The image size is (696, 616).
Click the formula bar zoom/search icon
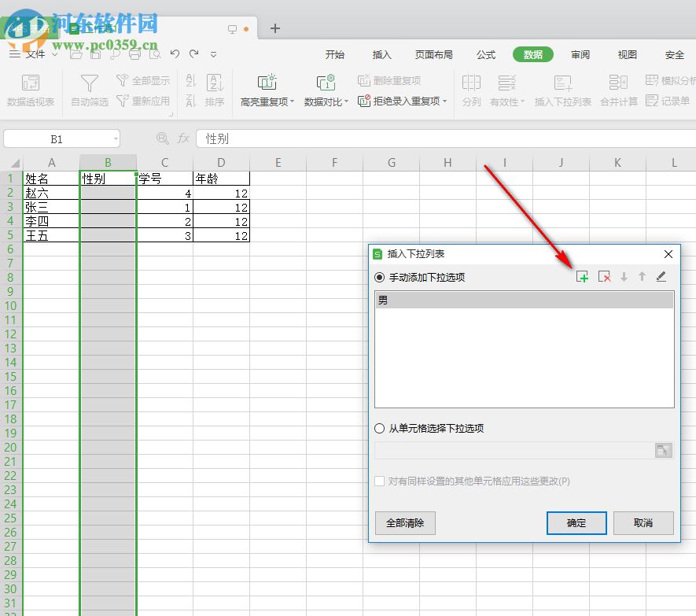pyautogui.click(x=163, y=138)
